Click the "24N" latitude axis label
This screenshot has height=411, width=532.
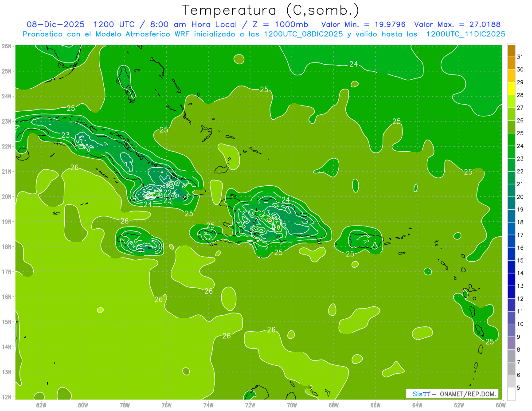click(6, 96)
